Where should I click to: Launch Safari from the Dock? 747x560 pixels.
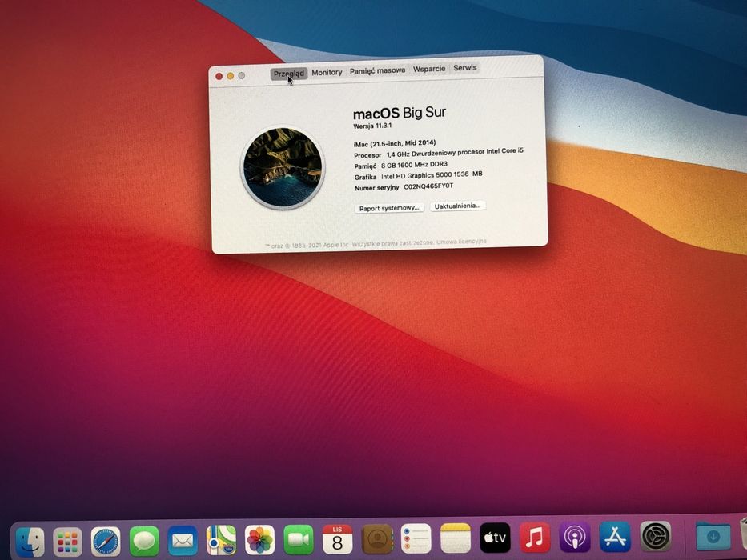point(106,542)
